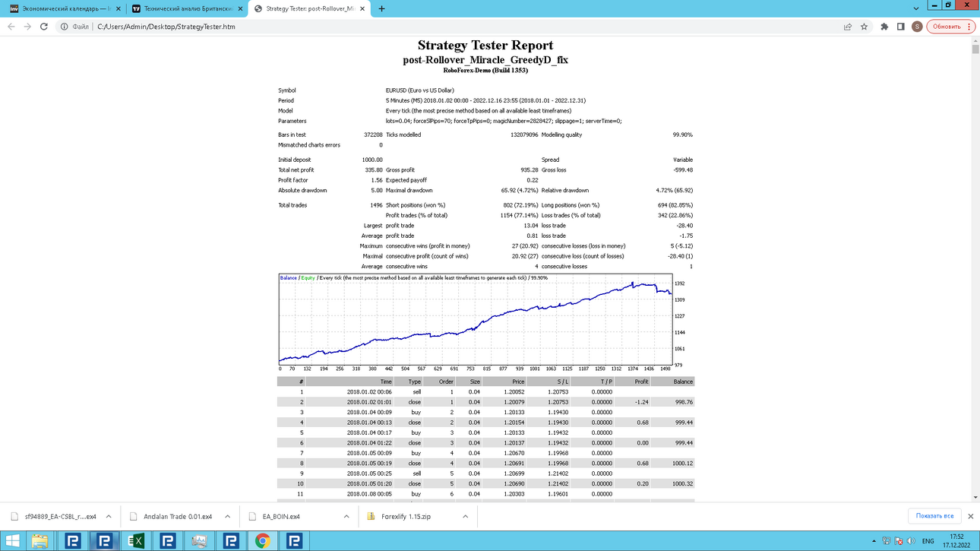The image size is (980, 551).
Task: Open a new tab with the plus button
Action: point(381,8)
